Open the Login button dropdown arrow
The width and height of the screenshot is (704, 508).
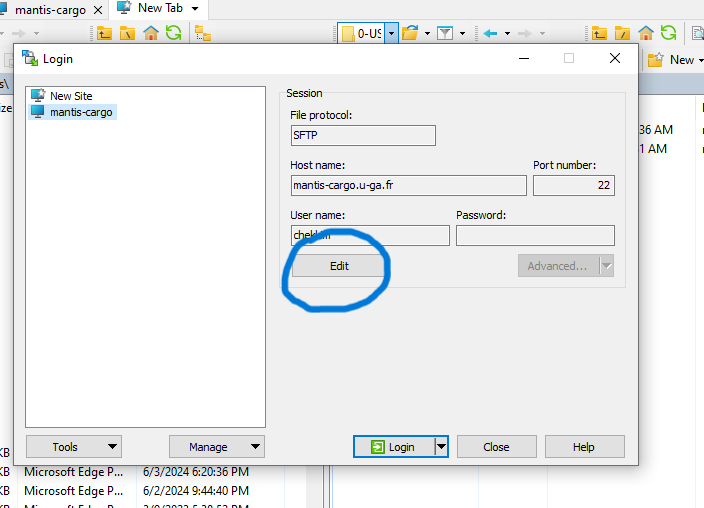[x=441, y=447]
